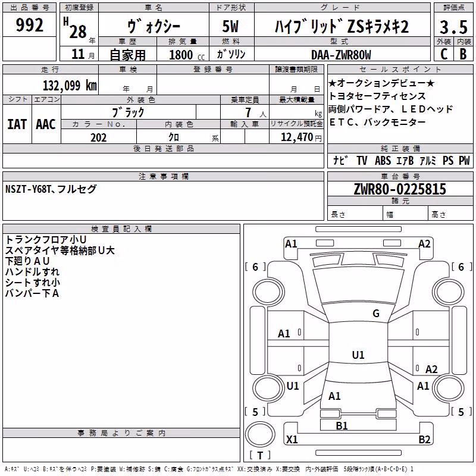Image resolution: width=476 pixels, height=476 pixels.
Task: Select the リサイクル預託金 header
Action: point(296,124)
